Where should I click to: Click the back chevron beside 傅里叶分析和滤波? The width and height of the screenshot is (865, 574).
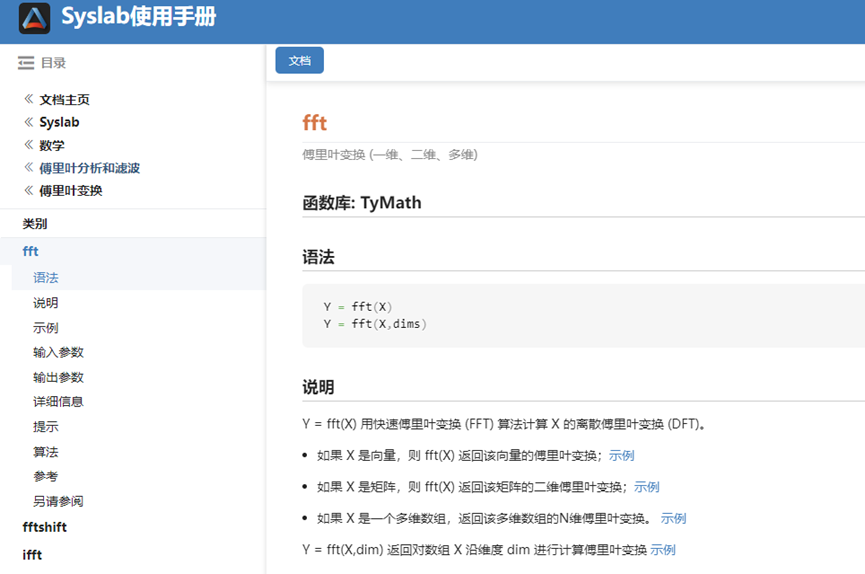click(x=29, y=168)
